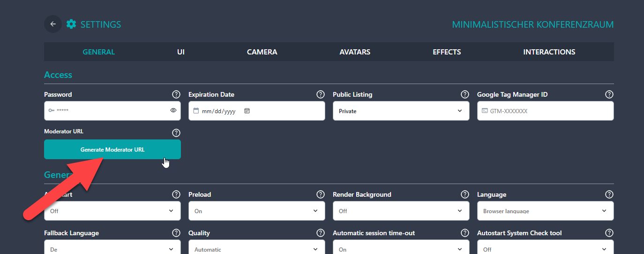Screen dimensions: 644x254
Task: Click the back arrow button beside Settings
Action: [x=53, y=24]
